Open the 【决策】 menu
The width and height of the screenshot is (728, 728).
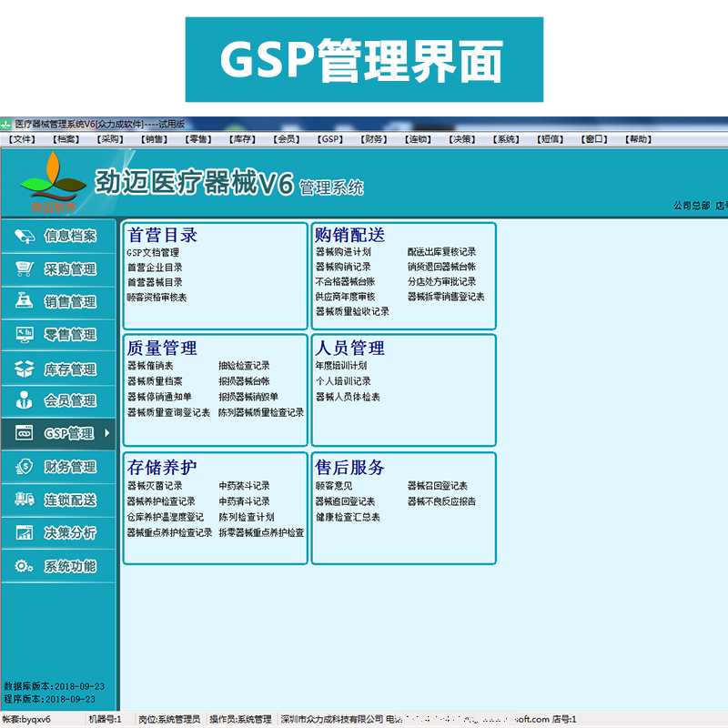[462, 139]
